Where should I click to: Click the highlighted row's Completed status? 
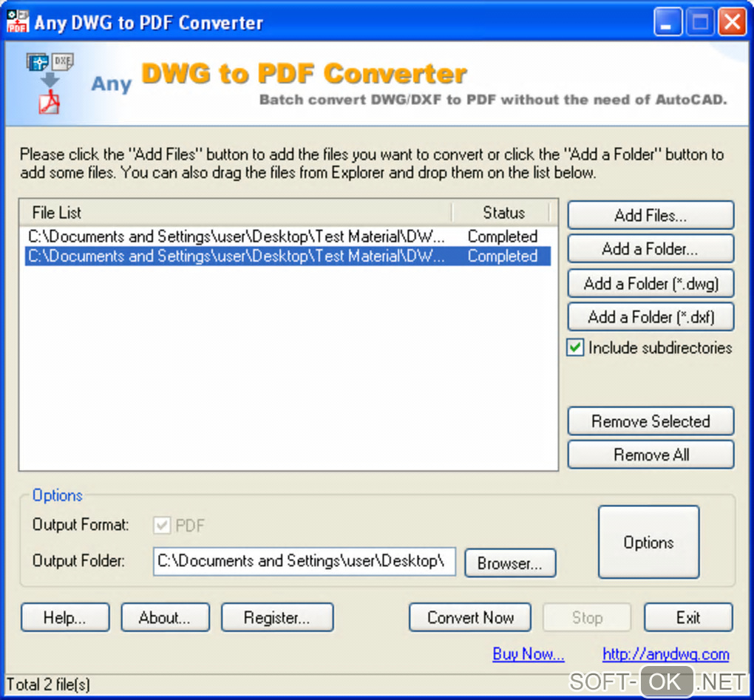click(x=503, y=256)
